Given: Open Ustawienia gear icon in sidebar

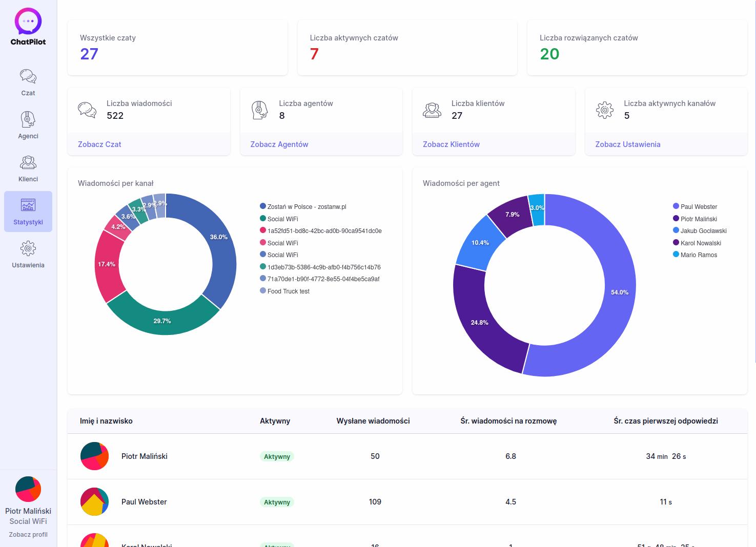Looking at the screenshot, I should pos(28,249).
